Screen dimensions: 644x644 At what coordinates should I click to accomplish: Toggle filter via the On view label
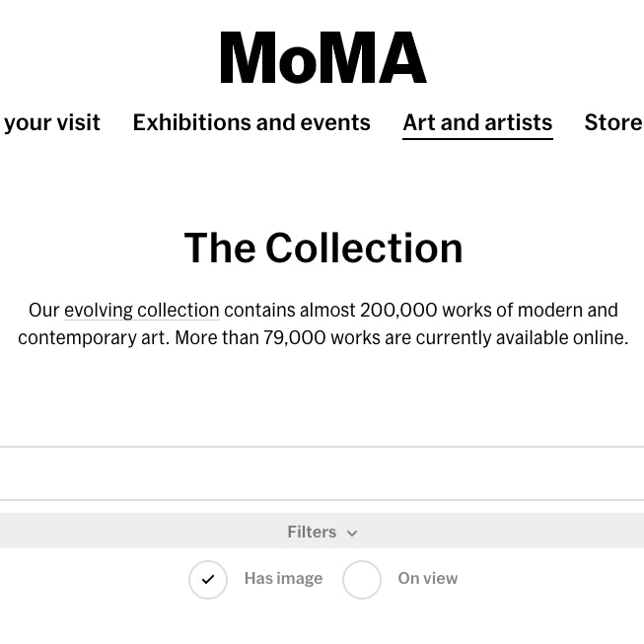pos(427,579)
